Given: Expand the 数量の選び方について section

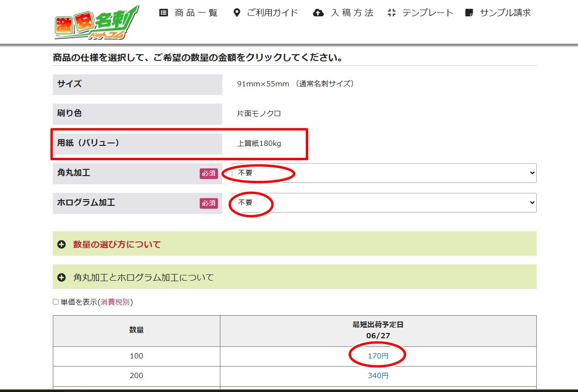Looking at the screenshot, I should [x=117, y=245].
